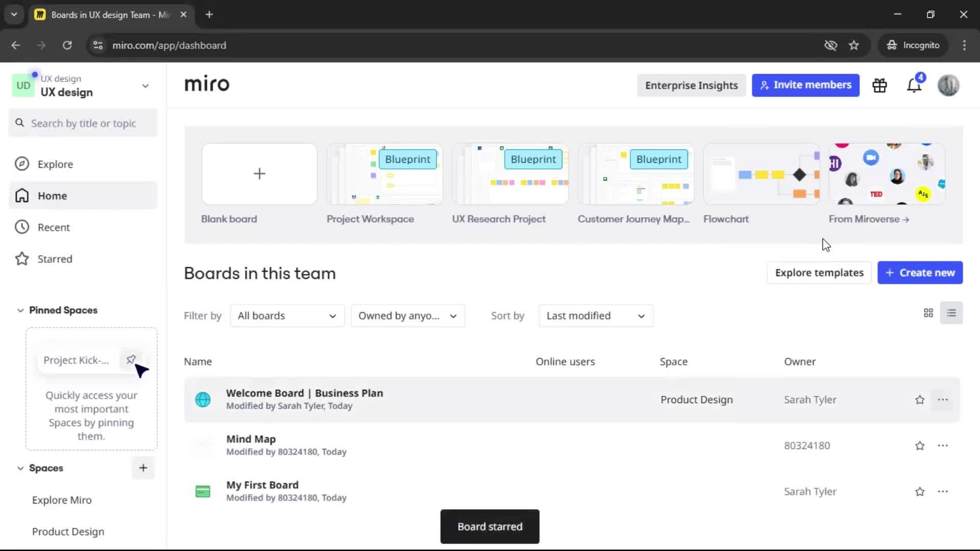The width and height of the screenshot is (980, 551).
Task: Open the notifications bell
Action: pyautogui.click(x=914, y=86)
